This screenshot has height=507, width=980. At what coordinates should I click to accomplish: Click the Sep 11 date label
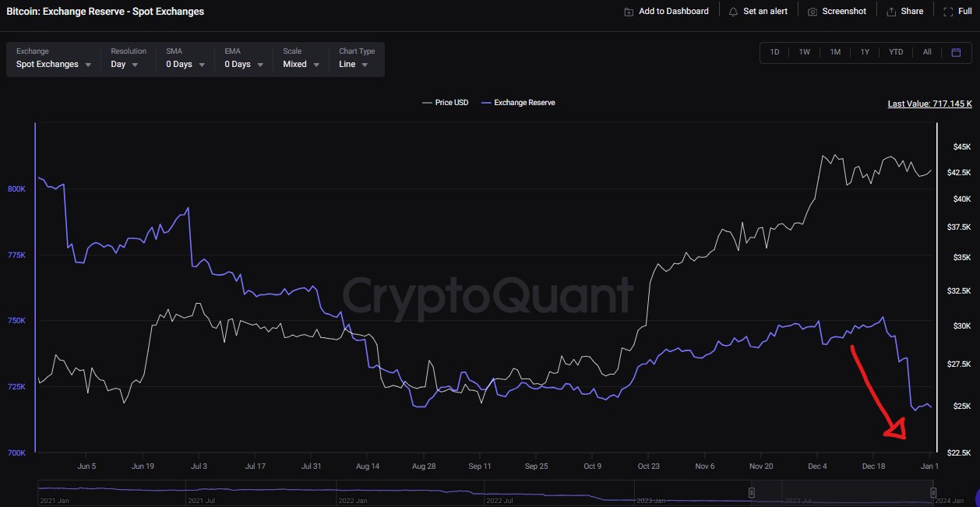[x=479, y=467]
